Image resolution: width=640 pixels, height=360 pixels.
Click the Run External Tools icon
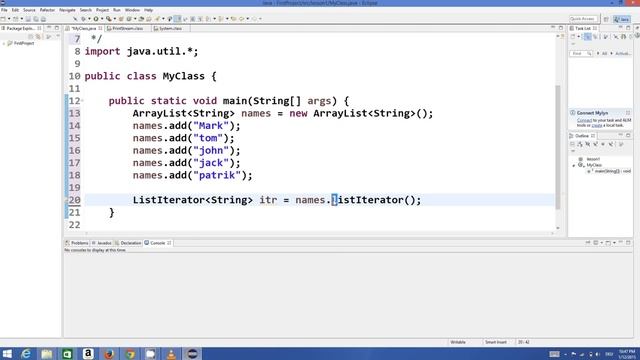[x=109, y=19]
